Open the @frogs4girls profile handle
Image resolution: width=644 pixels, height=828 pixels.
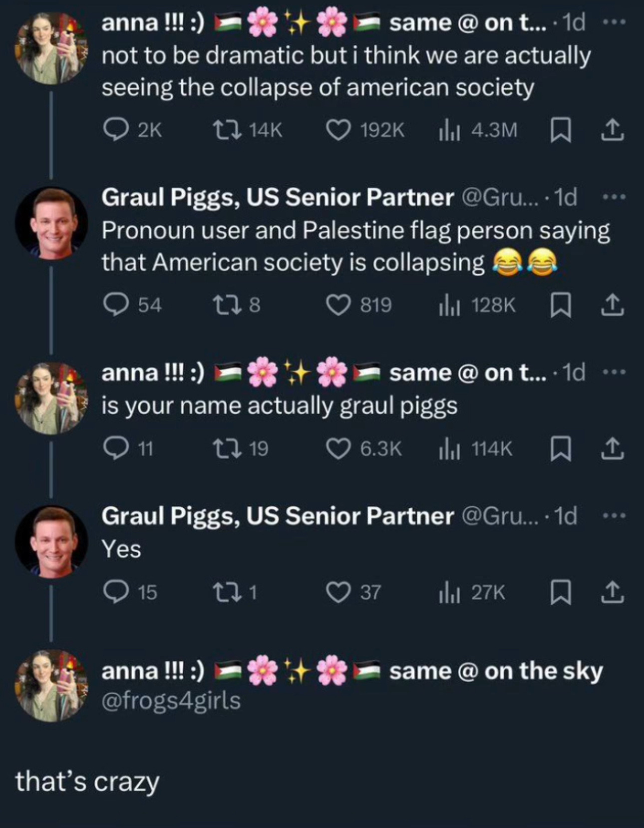(x=171, y=700)
